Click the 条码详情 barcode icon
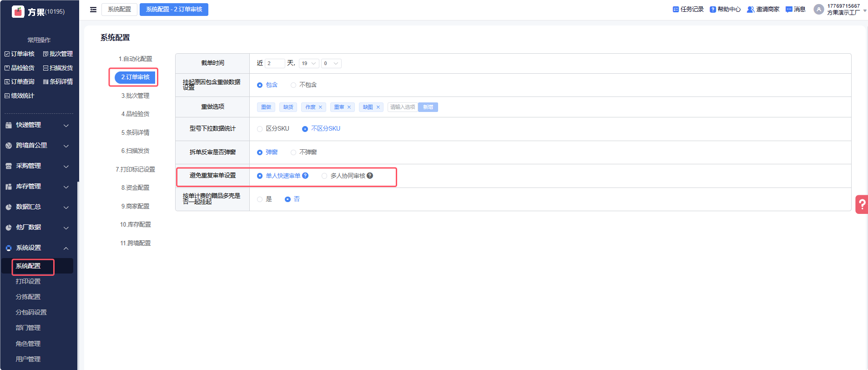The width and height of the screenshot is (868, 370). [45, 81]
